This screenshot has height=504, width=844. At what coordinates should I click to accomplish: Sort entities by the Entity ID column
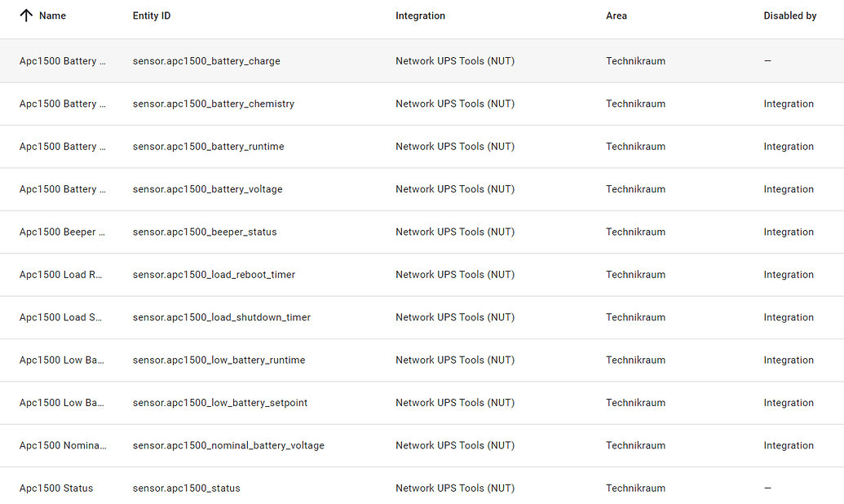tap(151, 15)
